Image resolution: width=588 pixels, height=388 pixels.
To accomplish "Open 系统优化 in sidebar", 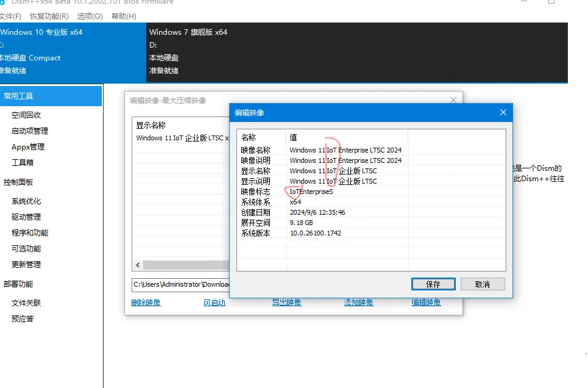I will coord(26,201).
